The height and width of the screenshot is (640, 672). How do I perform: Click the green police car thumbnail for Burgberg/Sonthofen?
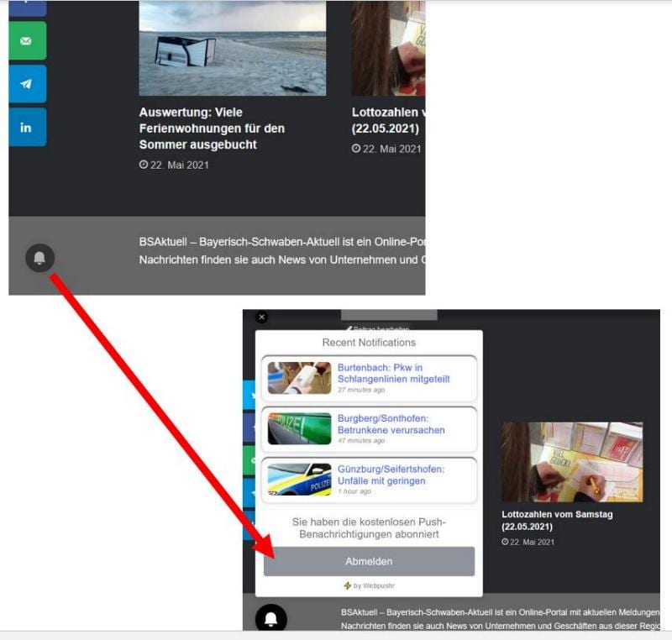[300, 429]
